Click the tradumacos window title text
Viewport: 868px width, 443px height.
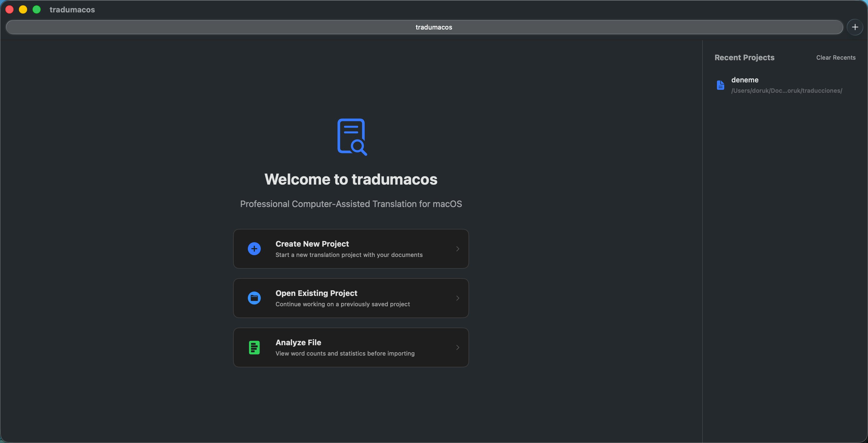click(x=72, y=9)
